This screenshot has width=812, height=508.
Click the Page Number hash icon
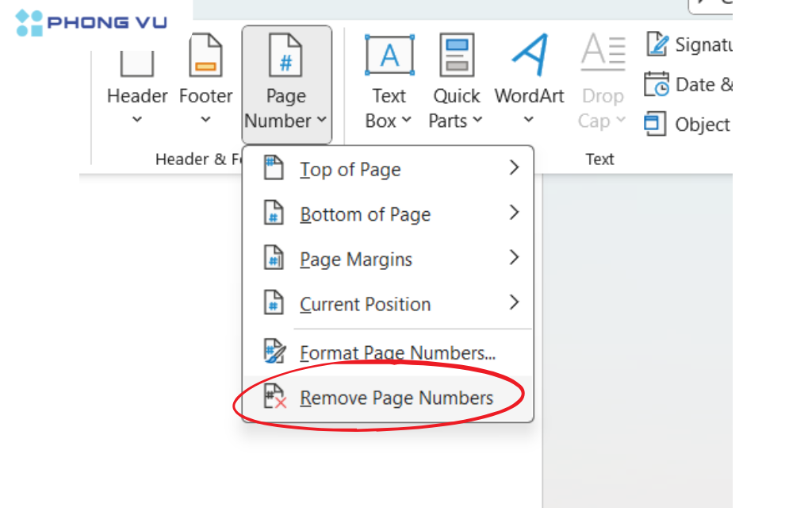point(285,55)
